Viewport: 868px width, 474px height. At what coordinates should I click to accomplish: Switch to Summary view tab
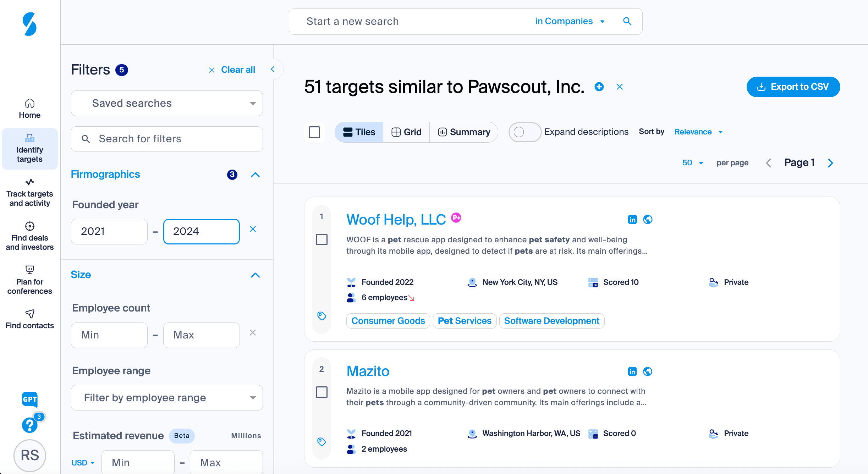pyautogui.click(x=464, y=132)
